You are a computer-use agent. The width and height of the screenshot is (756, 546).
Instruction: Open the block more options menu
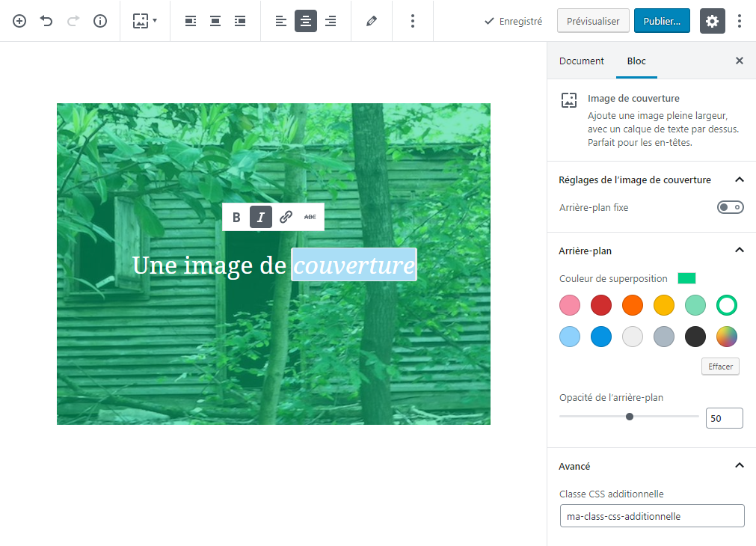point(412,21)
